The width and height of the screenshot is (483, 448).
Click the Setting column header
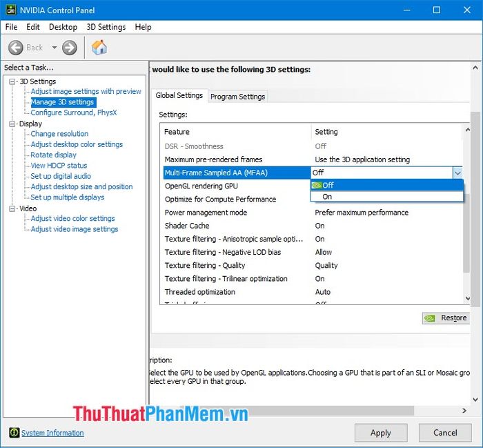386,132
